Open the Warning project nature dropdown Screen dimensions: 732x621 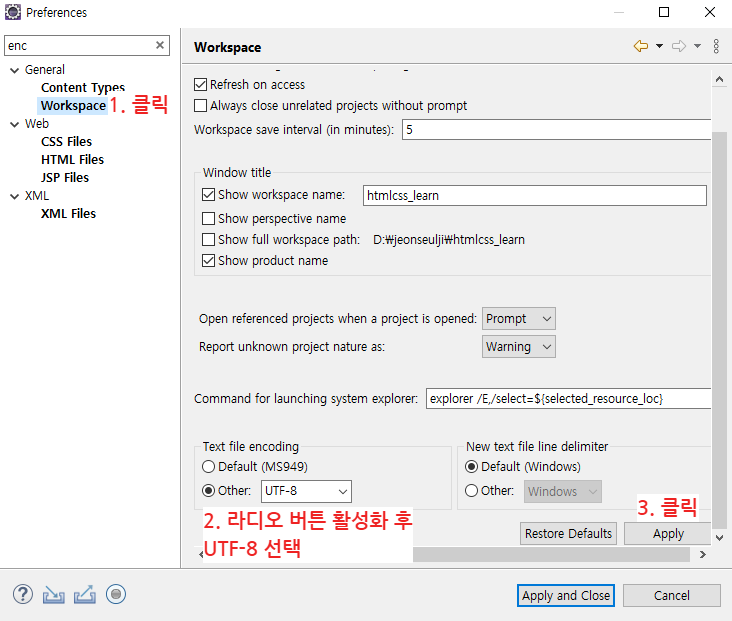pos(519,347)
